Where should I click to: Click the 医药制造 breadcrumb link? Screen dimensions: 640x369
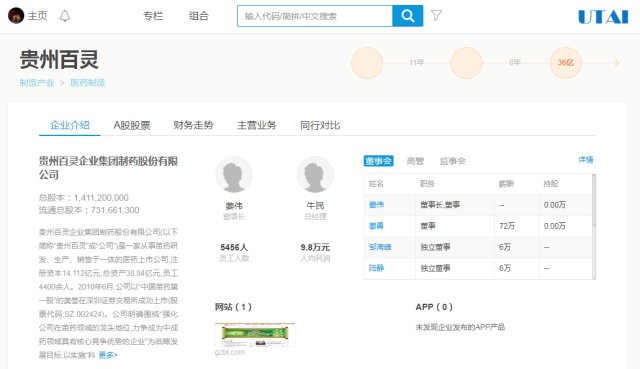click(x=88, y=83)
